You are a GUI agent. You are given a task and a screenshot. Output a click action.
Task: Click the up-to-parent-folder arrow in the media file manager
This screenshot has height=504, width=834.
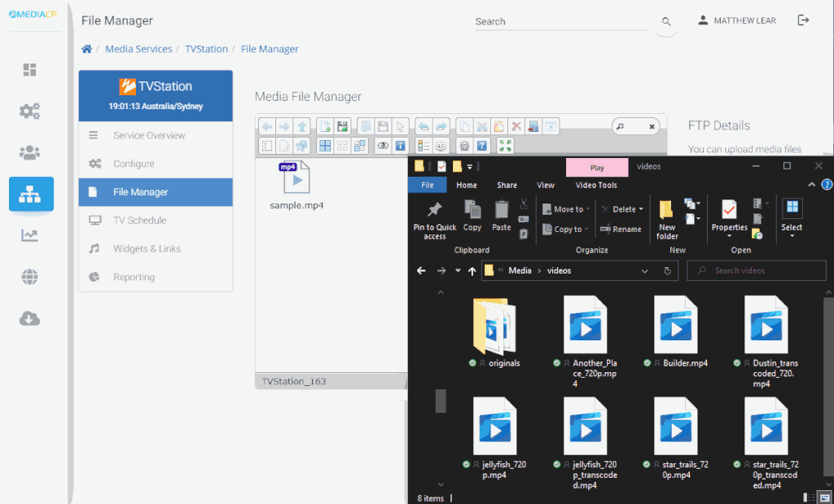(301, 126)
